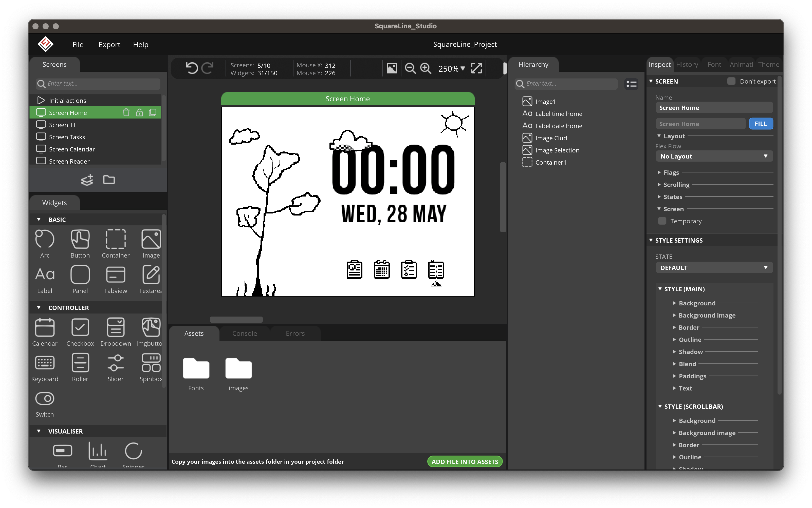Viewport: 812px width, 508px height.
Task: Click the SquareLine logo icon
Action: tap(46, 44)
